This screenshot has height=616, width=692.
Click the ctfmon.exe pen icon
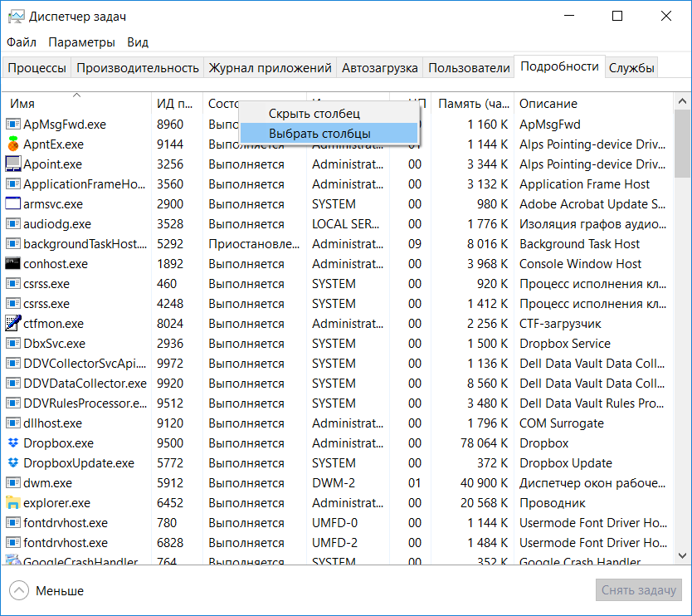(x=13, y=324)
